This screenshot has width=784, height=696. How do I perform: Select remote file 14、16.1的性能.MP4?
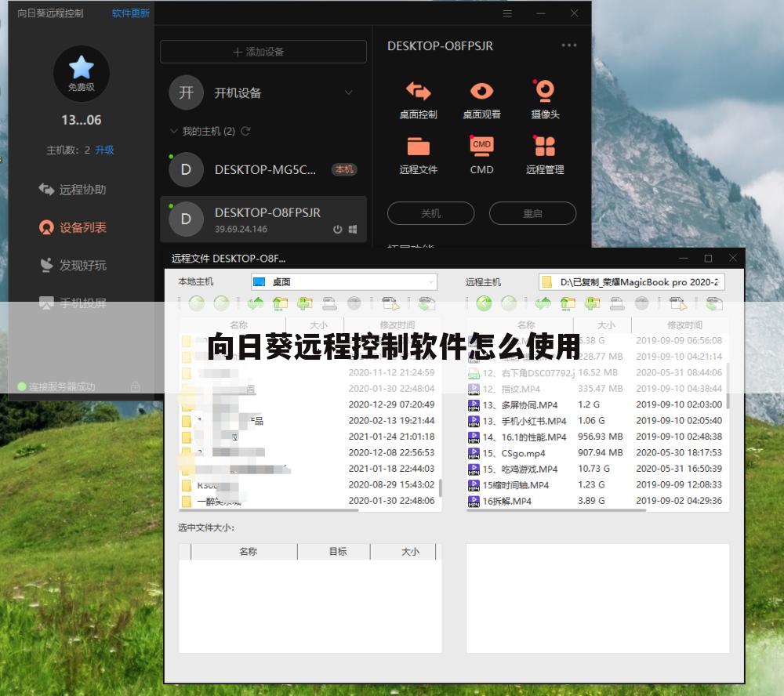pos(595,437)
